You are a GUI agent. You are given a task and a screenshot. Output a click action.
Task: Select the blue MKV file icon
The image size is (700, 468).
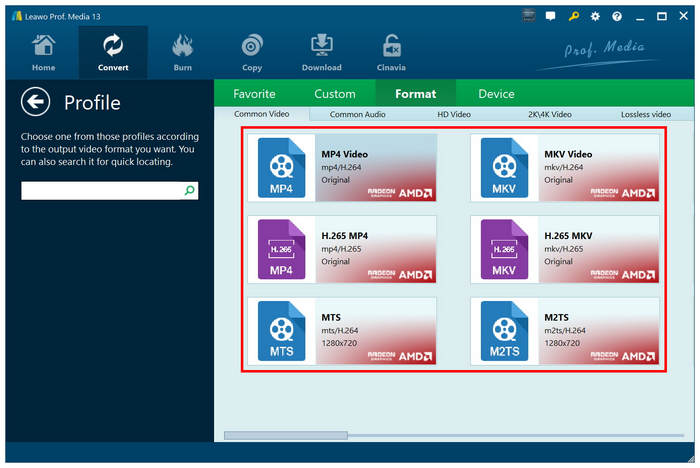coord(504,168)
